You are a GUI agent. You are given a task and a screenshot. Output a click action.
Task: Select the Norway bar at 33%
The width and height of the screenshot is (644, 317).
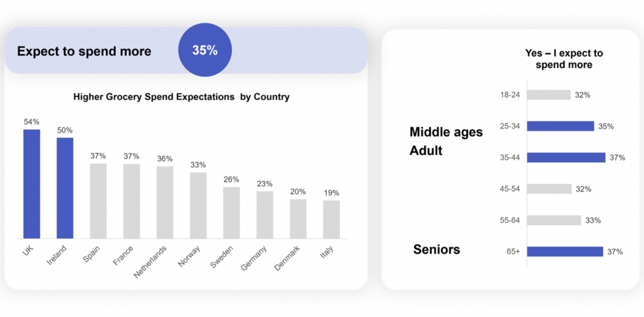(x=198, y=205)
